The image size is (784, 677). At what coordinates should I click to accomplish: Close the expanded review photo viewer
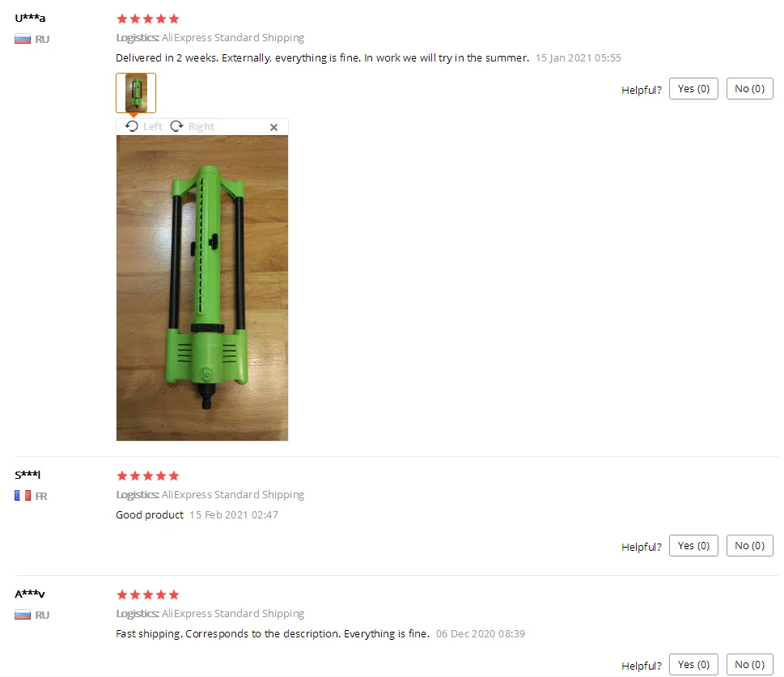(273, 128)
